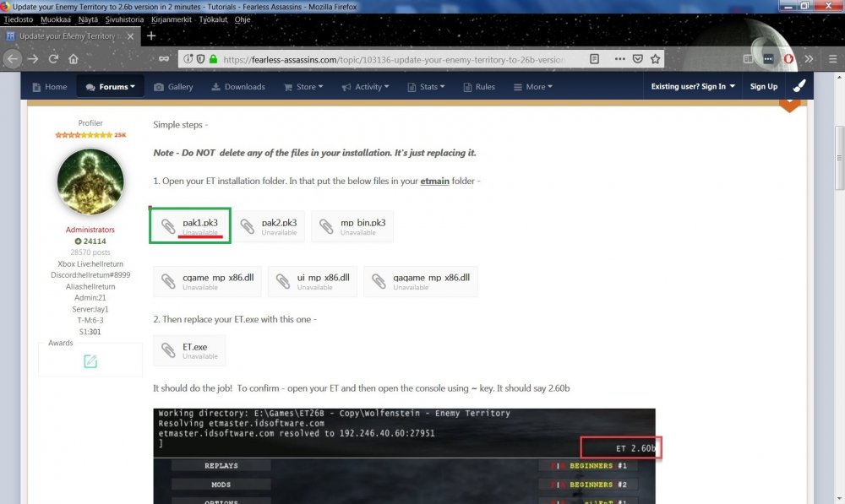The height and width of the screenshot is (504, 845).
Task: Expand the More dropdown menu
Action: 532,87
